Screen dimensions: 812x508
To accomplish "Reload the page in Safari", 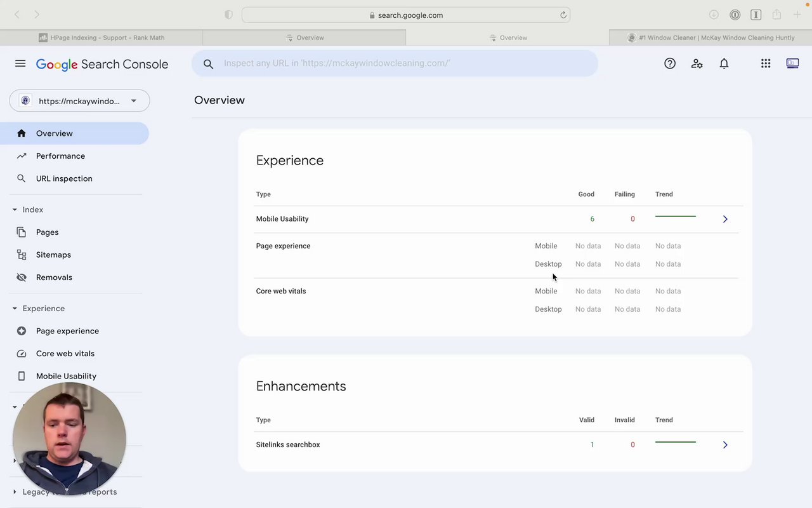I will 563,15.
